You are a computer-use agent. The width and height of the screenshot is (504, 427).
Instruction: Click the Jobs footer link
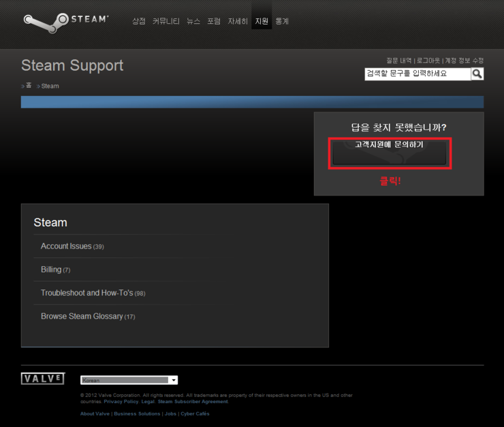tap(170, 414)
